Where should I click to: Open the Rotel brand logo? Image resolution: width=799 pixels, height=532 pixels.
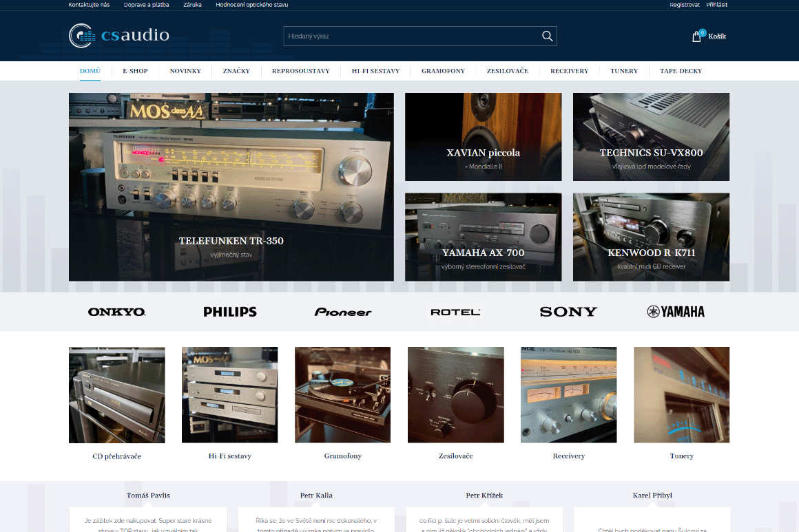[455, 312]
